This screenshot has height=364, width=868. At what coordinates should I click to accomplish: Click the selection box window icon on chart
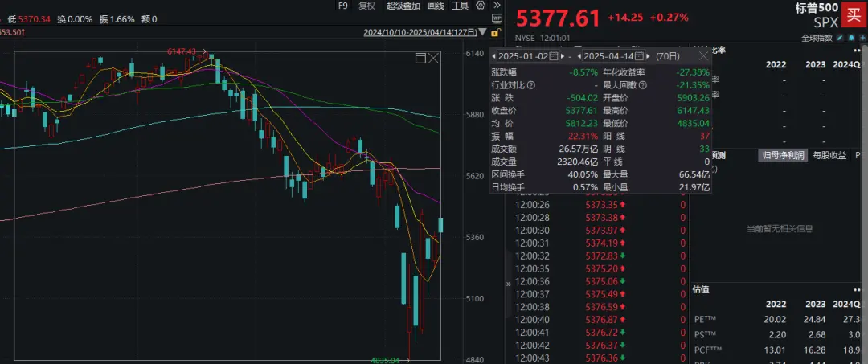420,59
